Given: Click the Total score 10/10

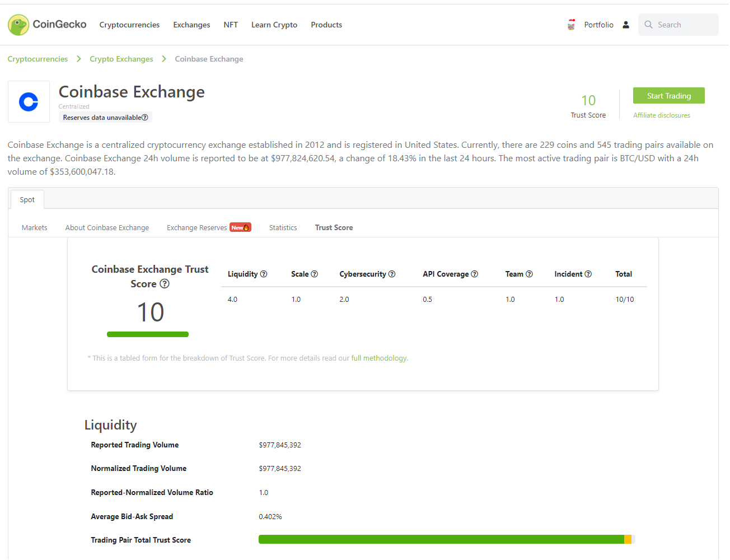Looking at the screenshot, I should click(x=625, y=300).
